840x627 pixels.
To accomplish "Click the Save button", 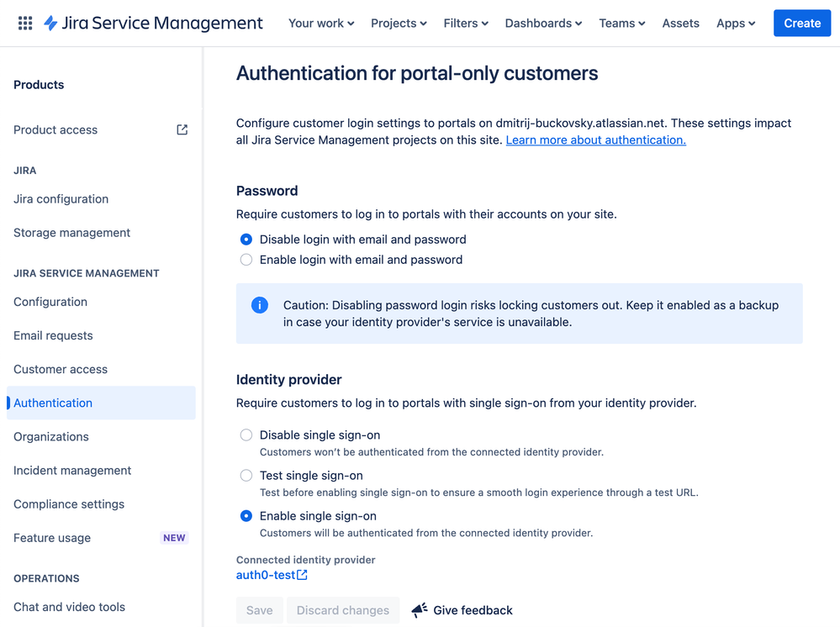I will (259, 610).
